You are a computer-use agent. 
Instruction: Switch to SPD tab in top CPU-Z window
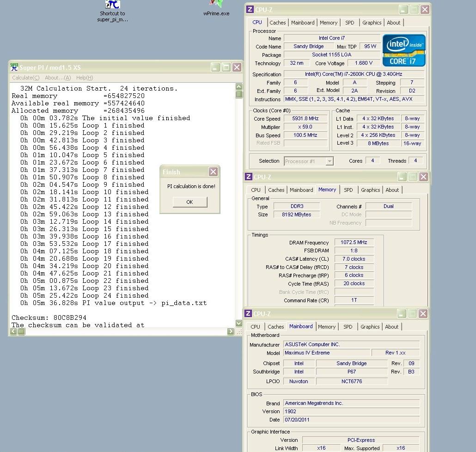coord(350,23)
